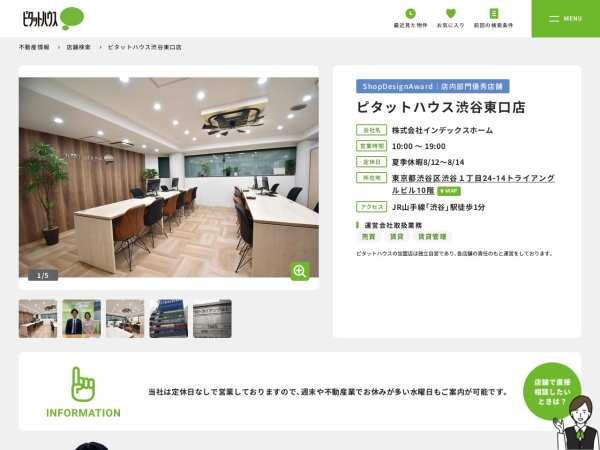Open the green MENU button

click(566, 19)
